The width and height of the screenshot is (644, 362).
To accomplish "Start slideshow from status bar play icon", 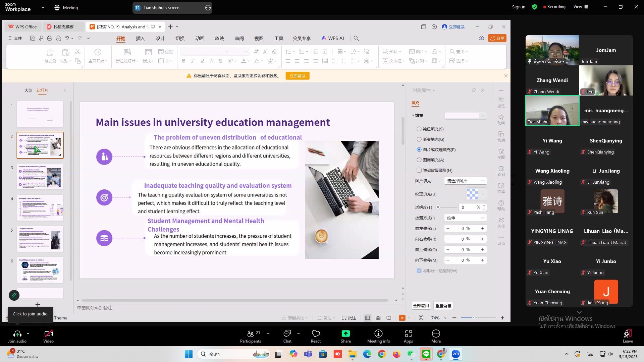I will point(402,318).
